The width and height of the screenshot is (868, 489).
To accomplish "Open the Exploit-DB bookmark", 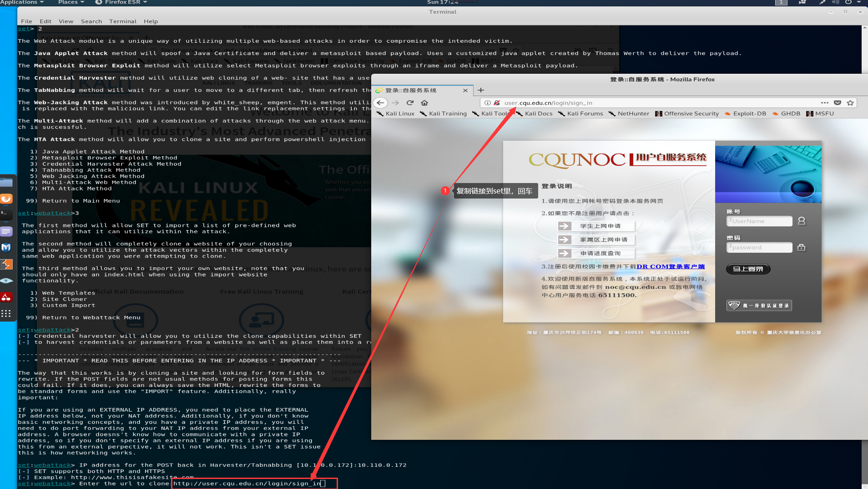I will pos(745,113).
